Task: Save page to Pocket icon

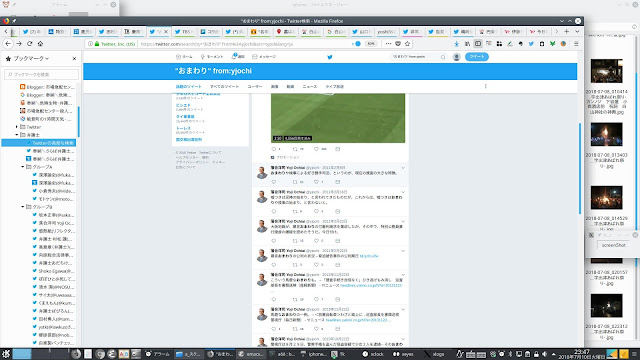Action: [x=398, y=44]
